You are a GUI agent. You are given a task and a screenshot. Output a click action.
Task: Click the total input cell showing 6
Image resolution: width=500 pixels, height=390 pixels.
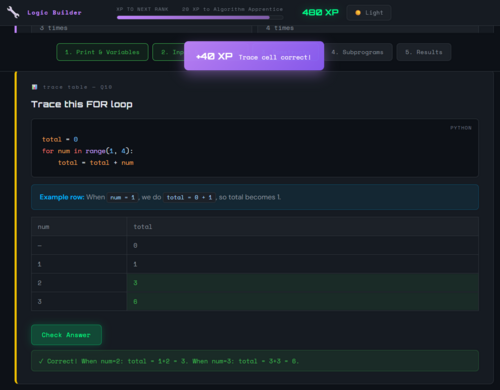[x=303, y=302]
